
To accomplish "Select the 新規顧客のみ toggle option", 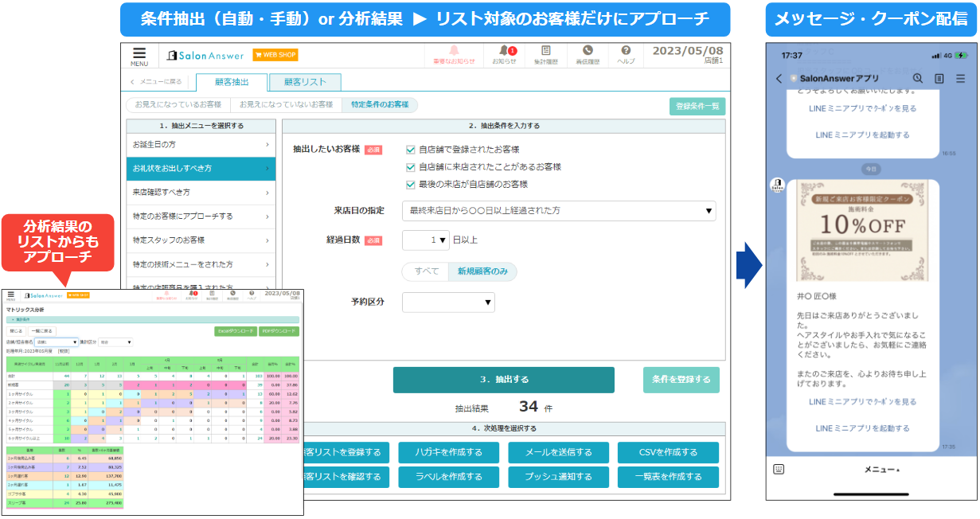I will (x=482, y=271).
